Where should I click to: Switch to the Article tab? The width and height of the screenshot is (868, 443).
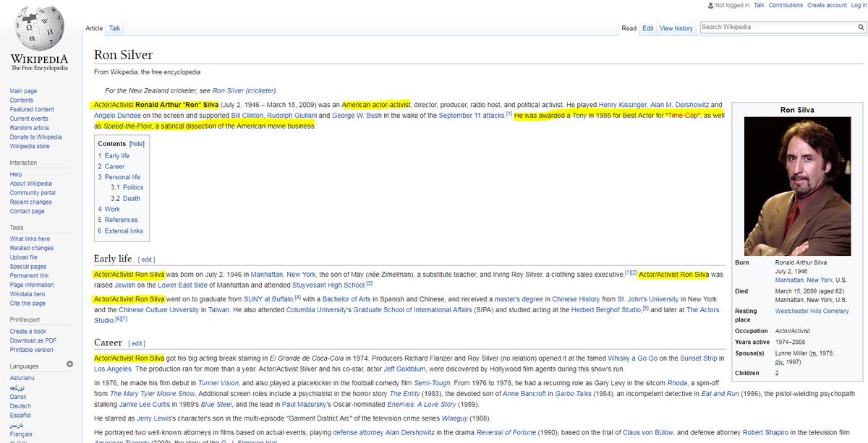pyautogui.click(x=94, y=28)
